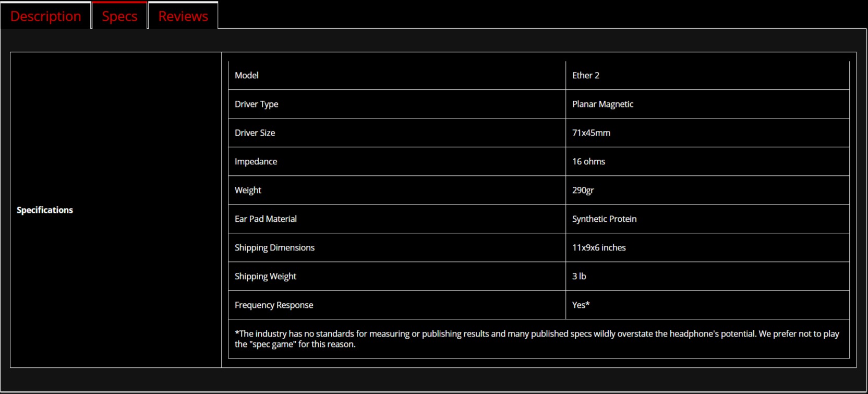Select the 16 ohms value
This screenshot has height=394, width=868.
coord(589,161)
